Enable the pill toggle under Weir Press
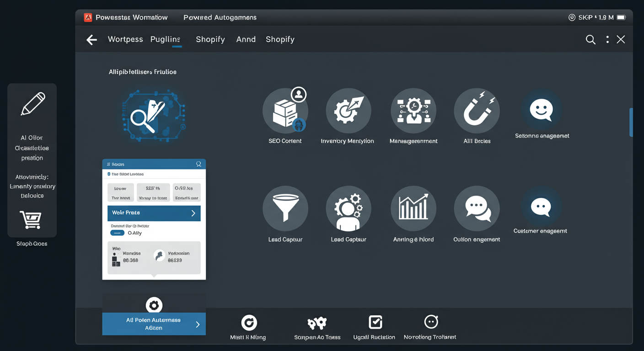The height and width of the screenshot is (351, 644). point(117,233)
